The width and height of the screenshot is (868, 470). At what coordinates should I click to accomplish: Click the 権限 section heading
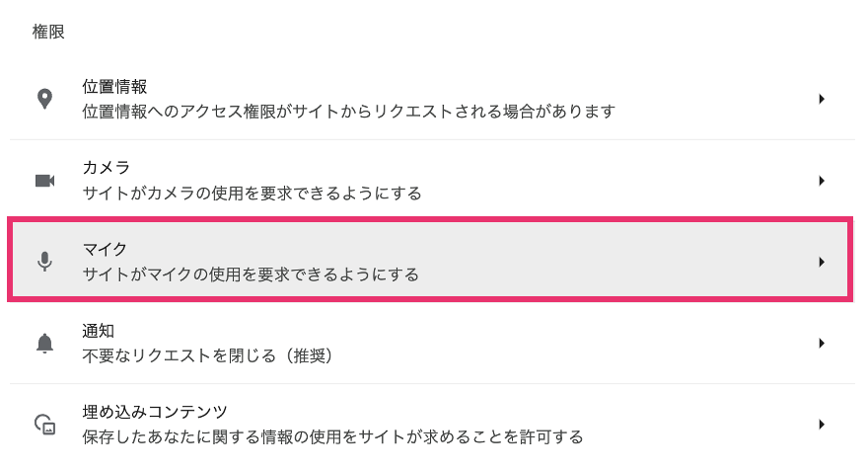coord(48,32)
